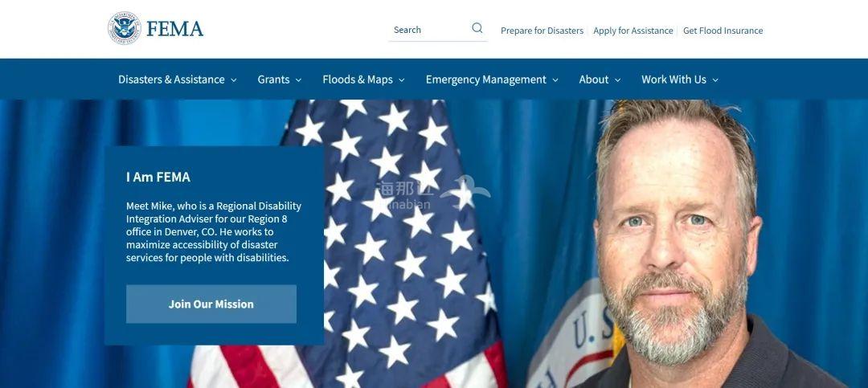Click the I Am FEMA heading
The height and width of the screenshot is (388, 868).
[x=158, y=177]
